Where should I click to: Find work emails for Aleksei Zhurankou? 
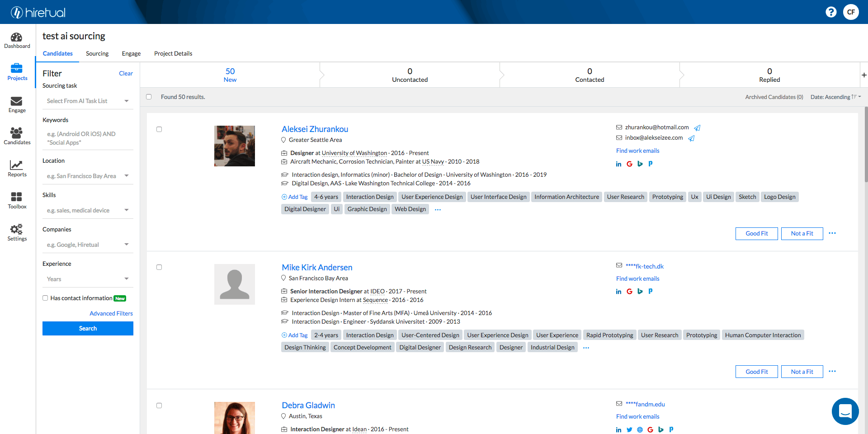(x=637, y=151)
